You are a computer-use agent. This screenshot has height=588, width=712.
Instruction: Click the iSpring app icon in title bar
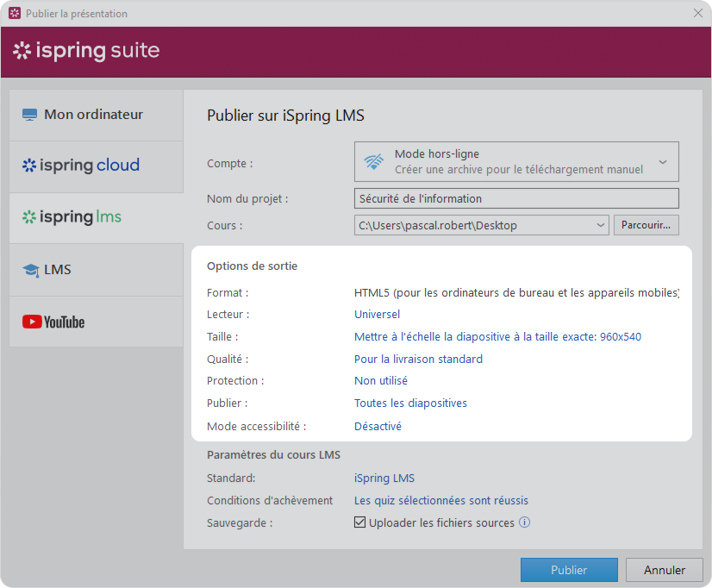click(14, 14)
